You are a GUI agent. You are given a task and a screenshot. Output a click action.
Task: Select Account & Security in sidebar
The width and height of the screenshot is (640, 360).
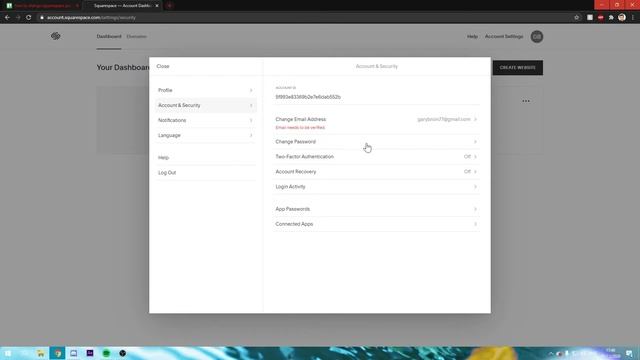(205, 105)
